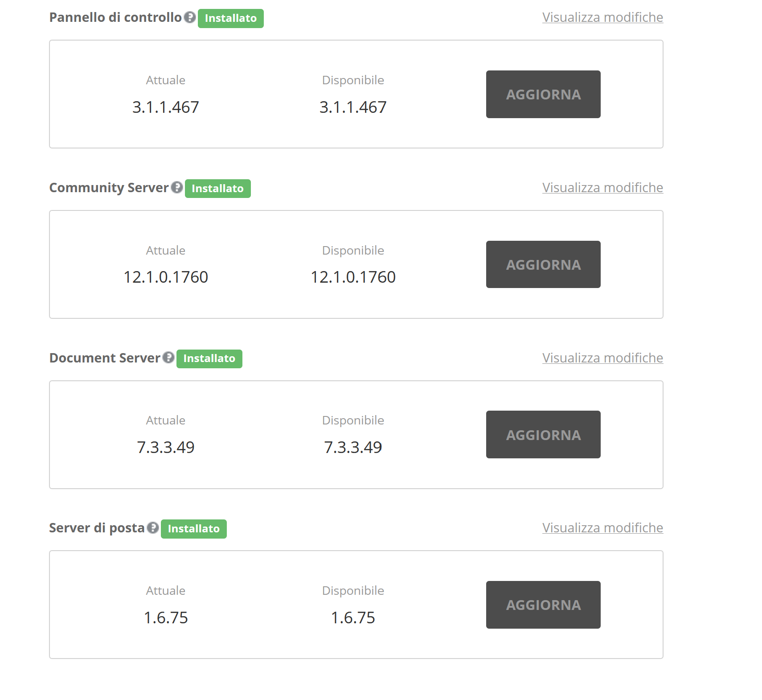This screenshot has height=700, width=762.
Task: Click the Installato badge for Community Server
Action: [217, 188]
